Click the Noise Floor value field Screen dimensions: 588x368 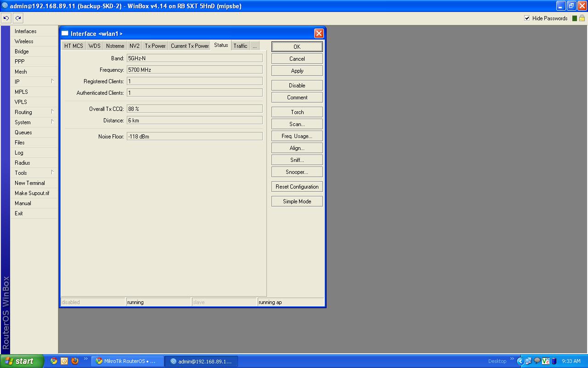(195, 137)
